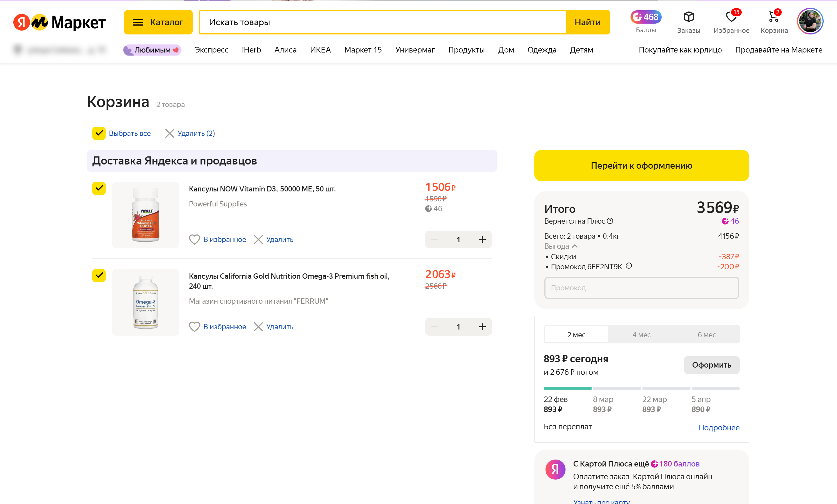Click 'Удалить (2)' link

(196, 133)
